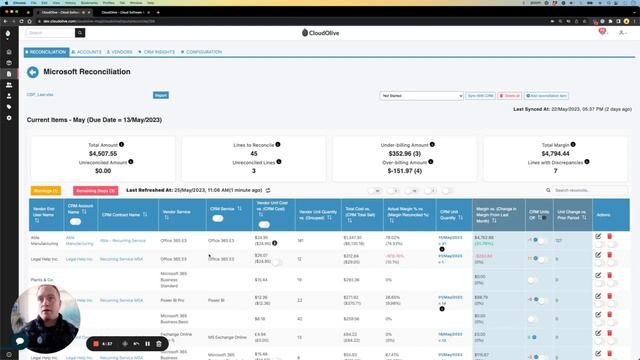Image resolution: width=640 pixels, height=360 pixels.
Task: Toggle the CRM Units Off header switch
Action: (x=544, y=218)
